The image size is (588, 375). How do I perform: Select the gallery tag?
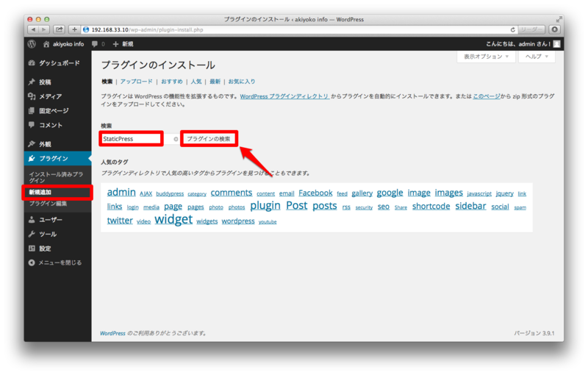click(x=362, y=193)
